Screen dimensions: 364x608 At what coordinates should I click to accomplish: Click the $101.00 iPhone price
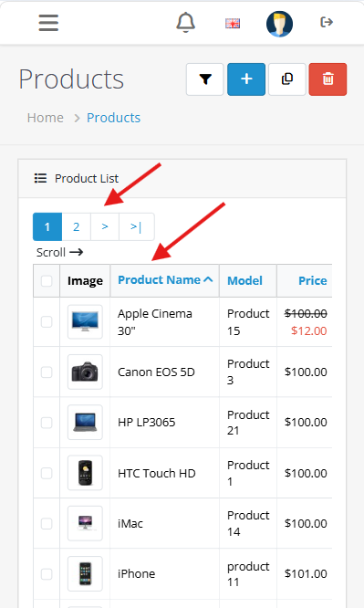(306, 574)
